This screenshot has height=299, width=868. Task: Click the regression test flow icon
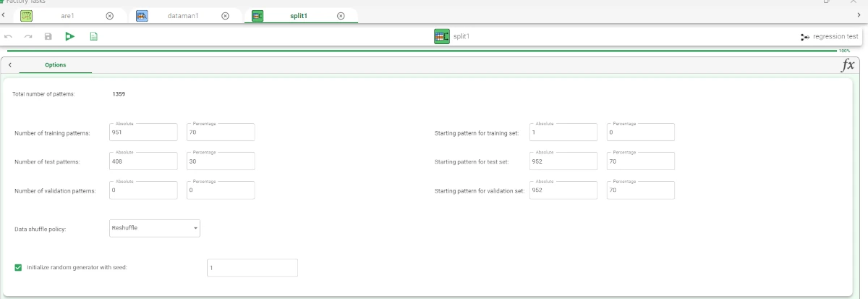[x=805, y=36]
